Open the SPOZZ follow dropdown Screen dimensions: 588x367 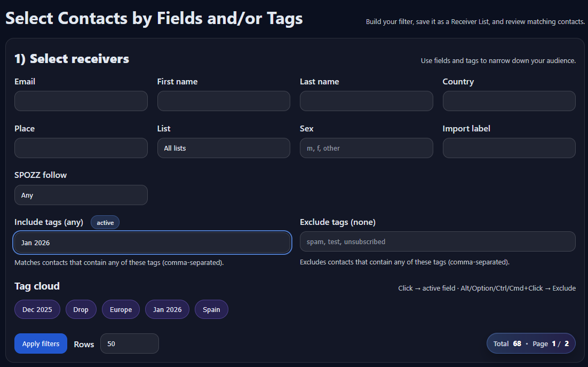81,195
